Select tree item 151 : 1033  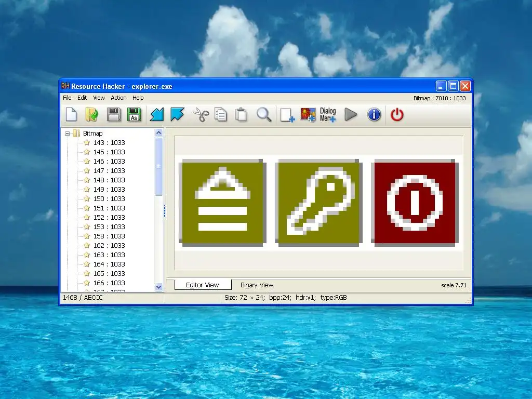click(109, 208)
